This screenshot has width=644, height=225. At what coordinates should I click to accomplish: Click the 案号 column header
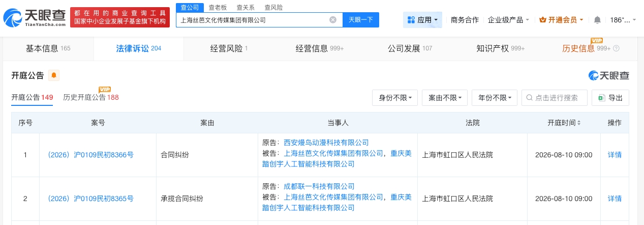click(x=98, y=123)
